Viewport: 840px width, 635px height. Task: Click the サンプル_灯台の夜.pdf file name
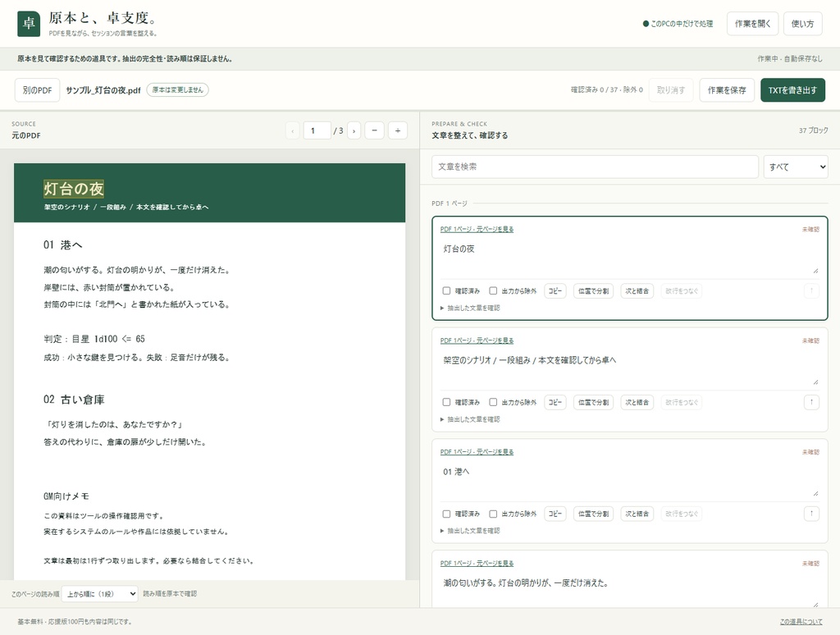pos(103,90)
